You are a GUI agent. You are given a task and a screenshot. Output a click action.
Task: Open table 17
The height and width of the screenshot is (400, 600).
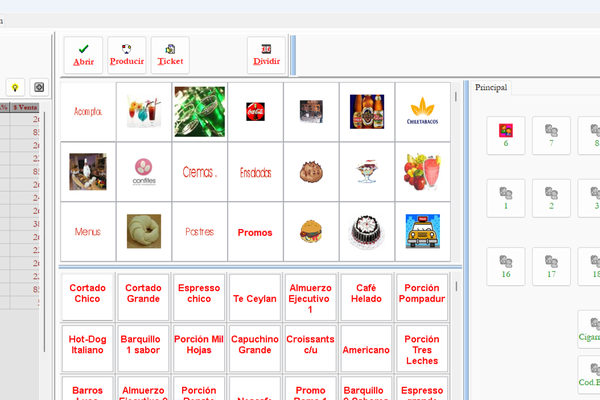pos(551,266)
